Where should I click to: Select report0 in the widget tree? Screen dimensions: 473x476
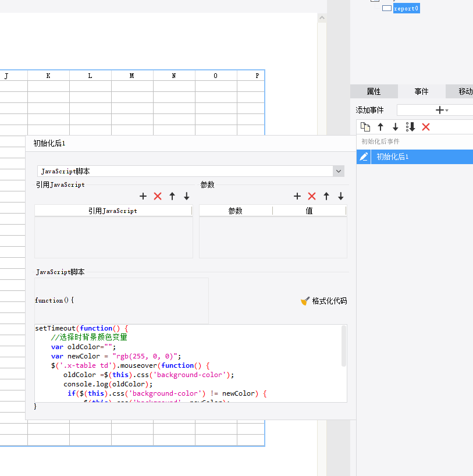(x=406, y=9)
